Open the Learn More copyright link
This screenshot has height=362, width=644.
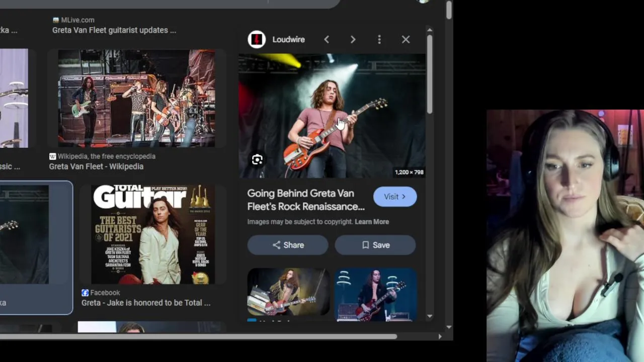coord(372,222)
